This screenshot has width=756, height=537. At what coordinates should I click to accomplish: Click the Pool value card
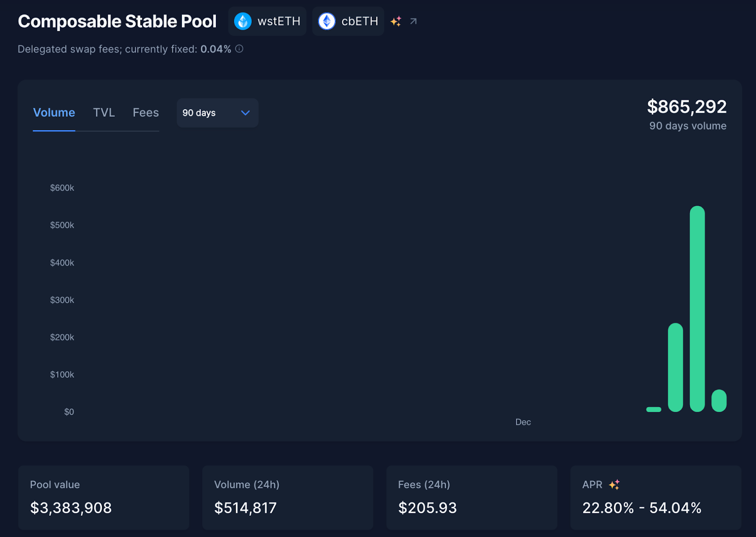click(x=103, y=497)
